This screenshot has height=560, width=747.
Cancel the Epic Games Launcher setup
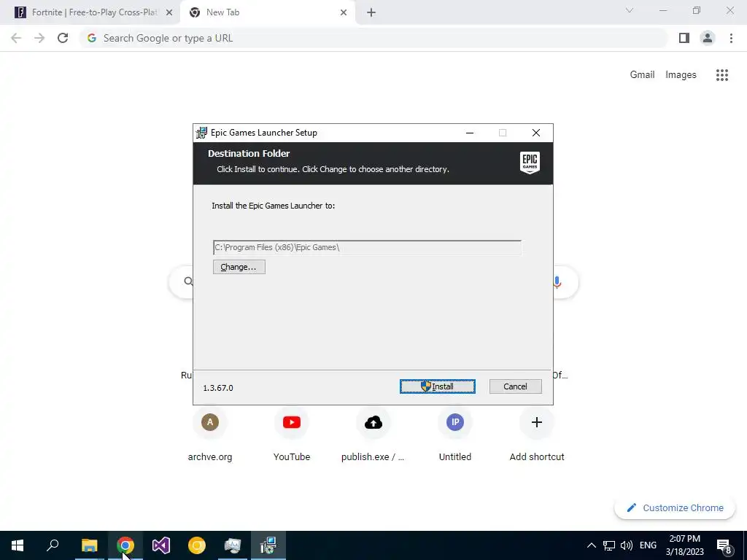tap(515, 386)
